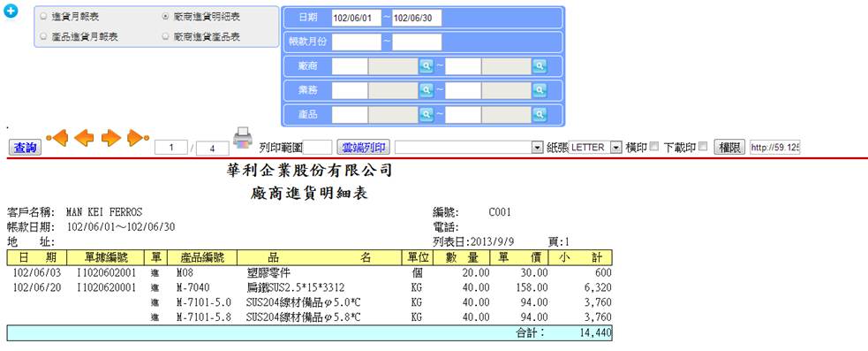The width and height of the screenshot is (868, 351).
Task: Click the start date field 102/06/01
Action: pyautogui.click(x=357, y=19)
